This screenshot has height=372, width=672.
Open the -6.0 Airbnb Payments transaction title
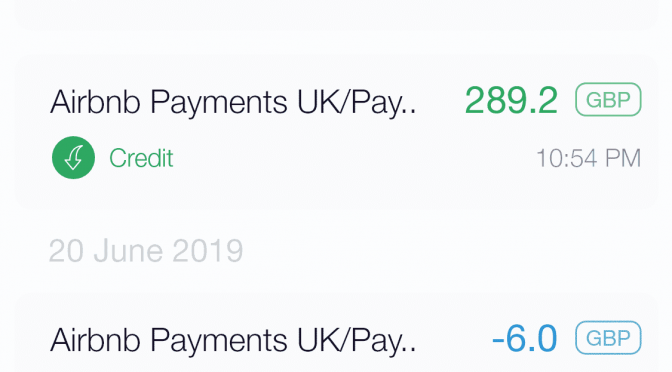233,340
